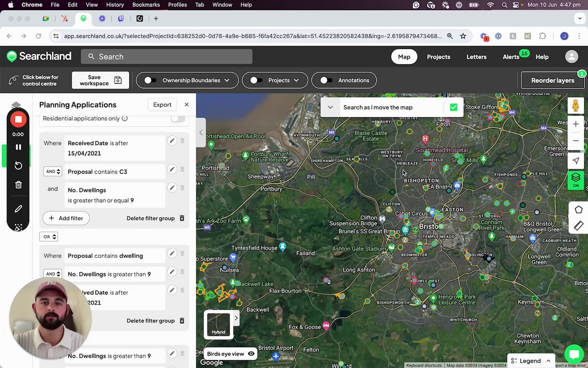Enable the Ownership Boundaries toggle
The height and width of the screenshot is (368, 588).
(x=150, y=80)
